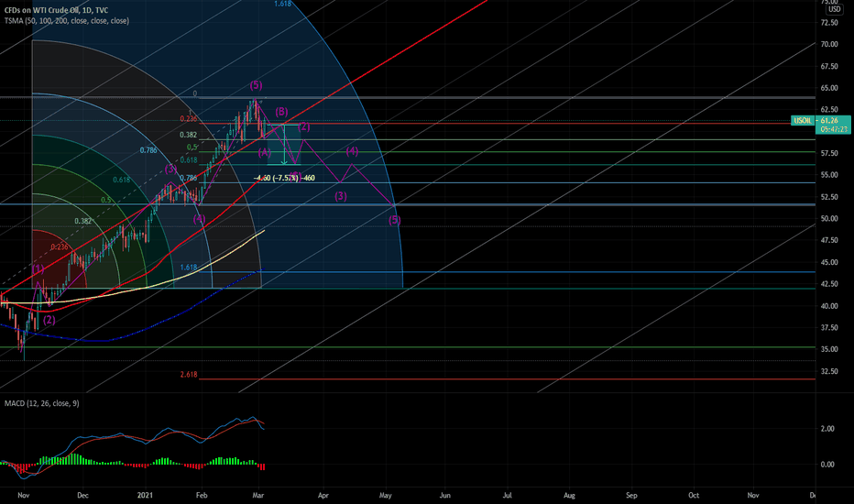Click the 52.50 price axis label
Image resolution: width=854 pixels, height=504 pixels.
coord(829,197)
